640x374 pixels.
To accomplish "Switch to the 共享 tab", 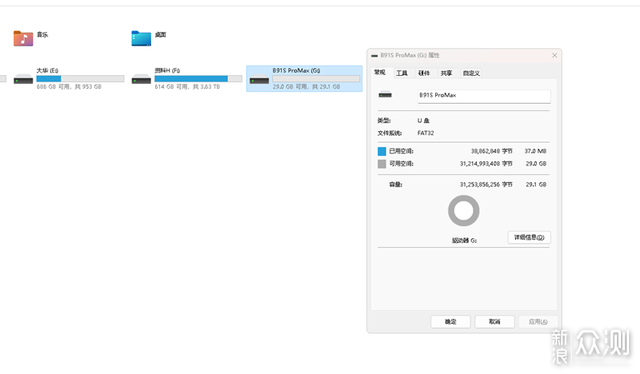I will 446,73.
